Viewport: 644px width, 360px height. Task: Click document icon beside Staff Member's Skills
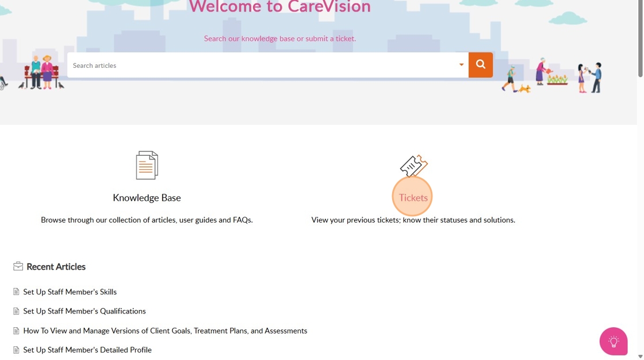pyautogui.click(x=16, y=292)
